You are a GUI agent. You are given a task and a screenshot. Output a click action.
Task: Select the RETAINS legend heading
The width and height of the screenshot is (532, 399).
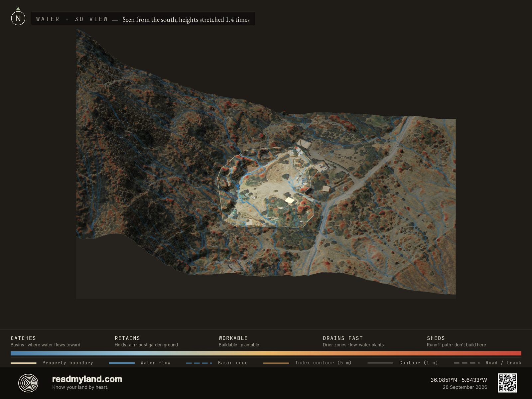click(x=127, y=338)
